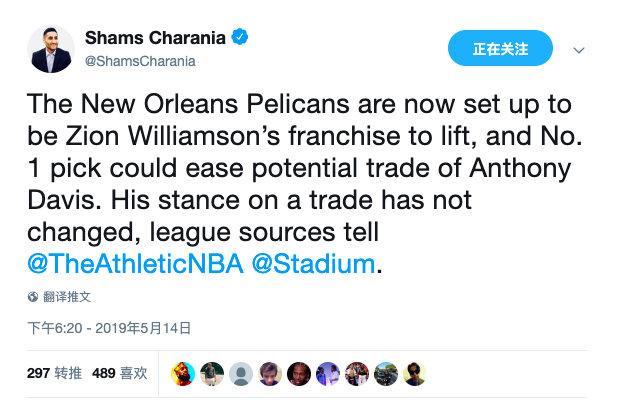Open the @TheAthleticNBA mention link
Viewport: 624px width, 404px height.
(135, 264)
